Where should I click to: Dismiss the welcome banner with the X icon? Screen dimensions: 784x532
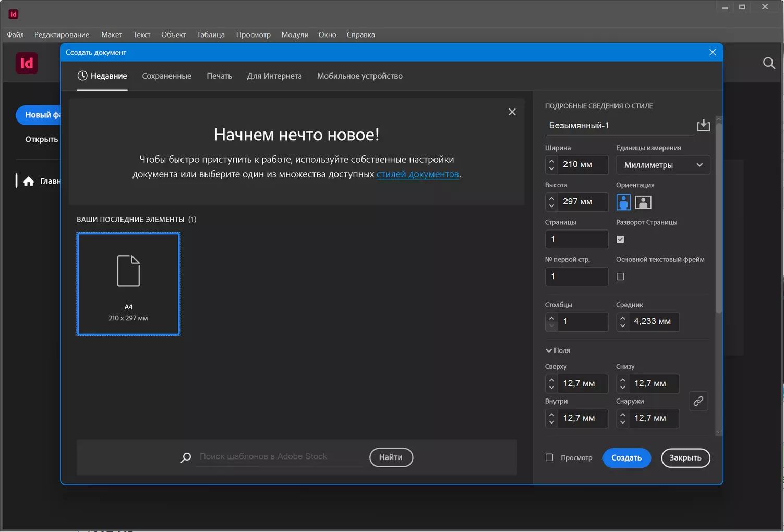[x=512, y=112]
